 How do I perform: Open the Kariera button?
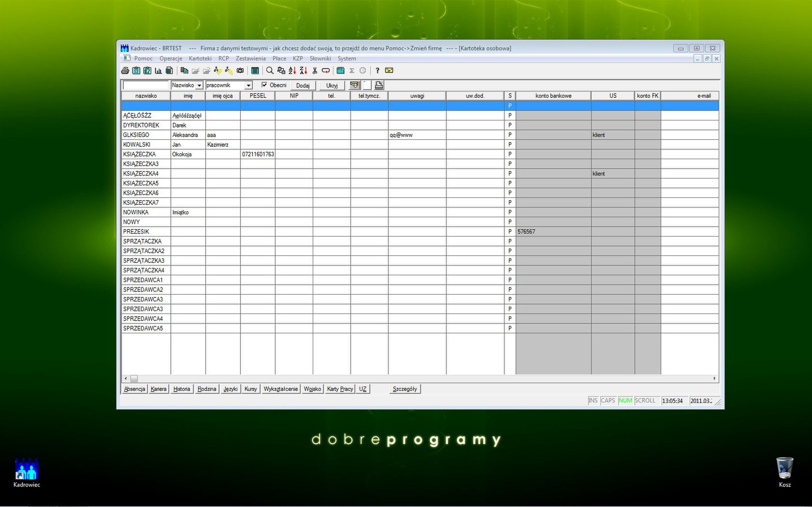158,389
